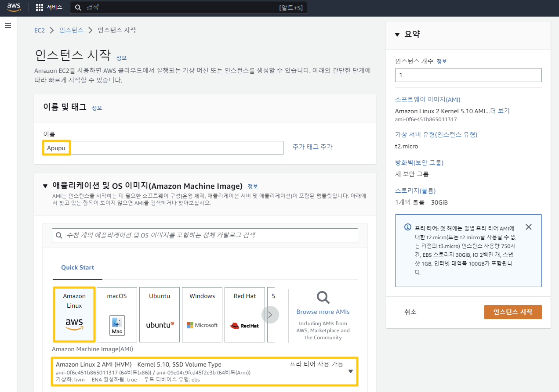Click the right arrow to see more OS tiles
Screen dimensions: 559x392
(270, 315)
